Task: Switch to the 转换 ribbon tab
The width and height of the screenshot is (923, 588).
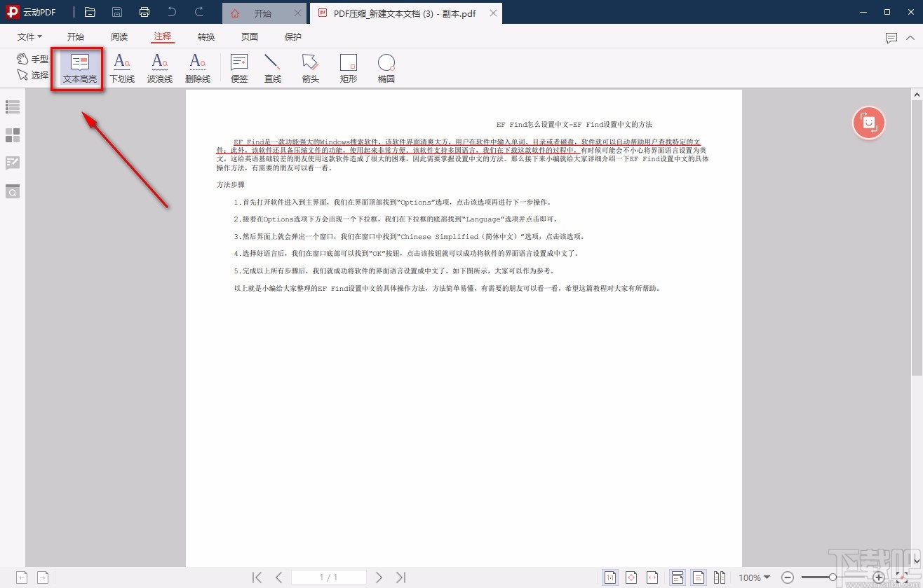Action: click(x=205, y=36)
